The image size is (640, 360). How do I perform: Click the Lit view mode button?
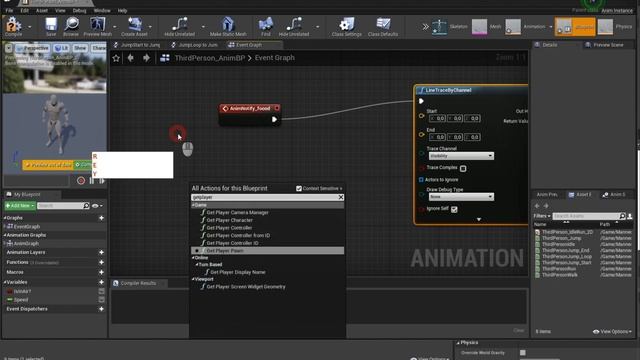coord(62,48)
